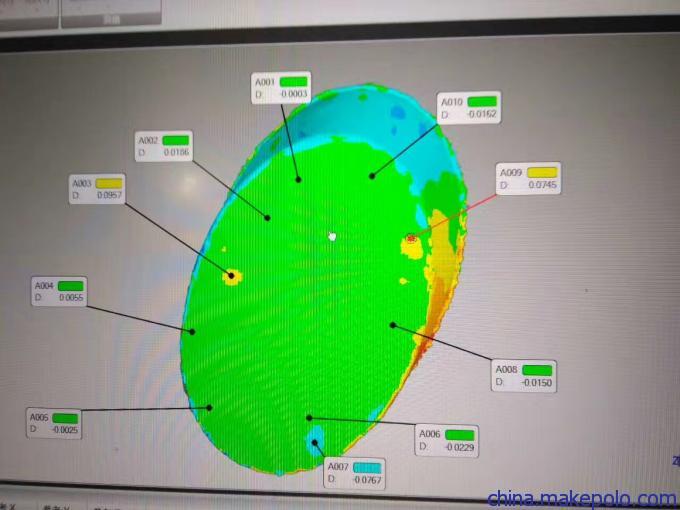Click the A010 annotation label

[x=469, y=108]
